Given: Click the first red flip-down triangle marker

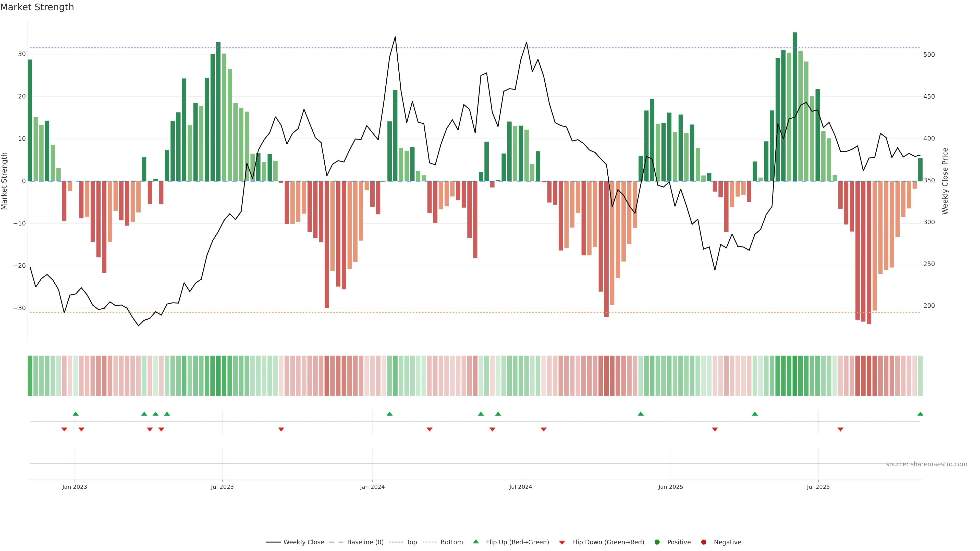Looking at the screenshot, I should [x=64, y=429].
